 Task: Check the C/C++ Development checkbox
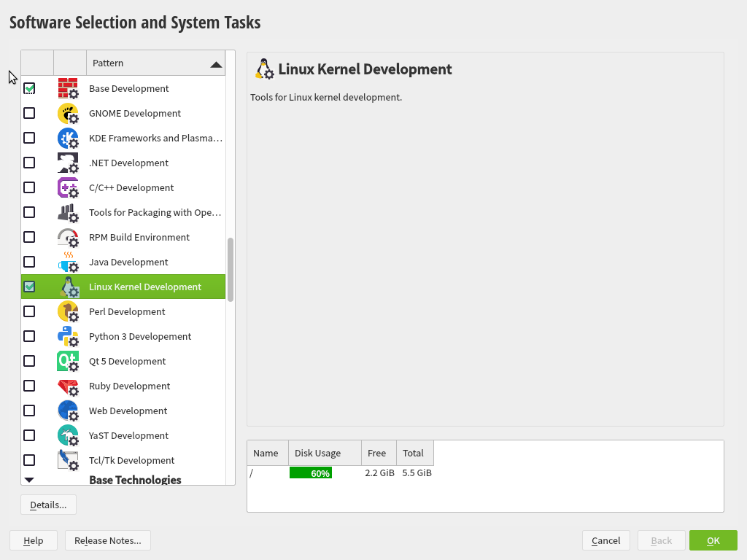pos(29,187)
